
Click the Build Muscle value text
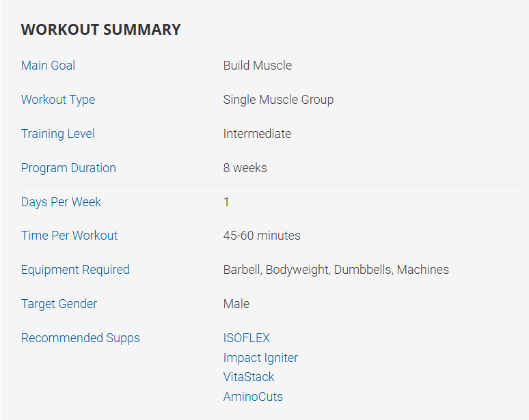(x=257, y=66)
